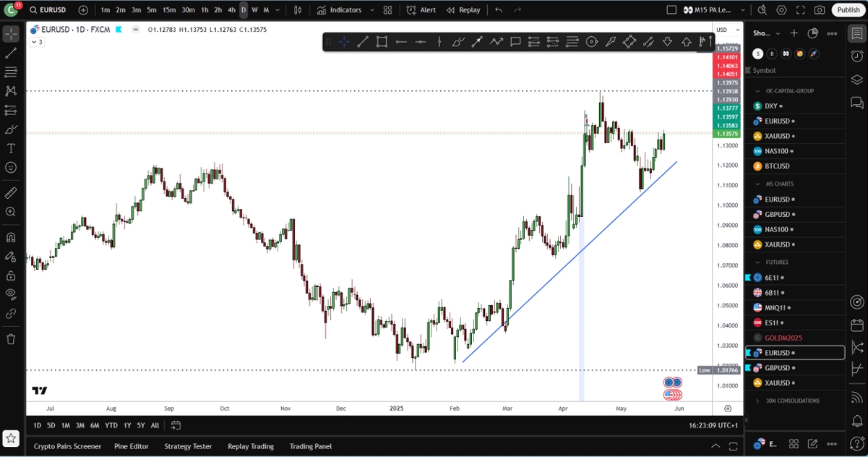
Task: Open the Pine Editor tab
Action: click(132, 446)
